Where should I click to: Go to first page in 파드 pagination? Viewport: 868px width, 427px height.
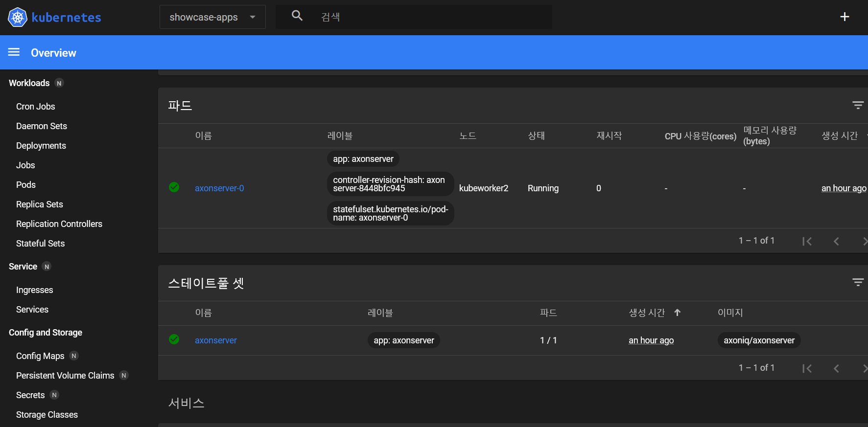click(x=807, y=241)
